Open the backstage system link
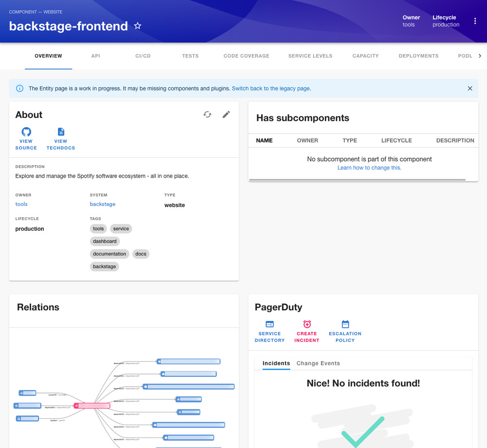Viewport: 487px width, 448px height. click(102, 204)
